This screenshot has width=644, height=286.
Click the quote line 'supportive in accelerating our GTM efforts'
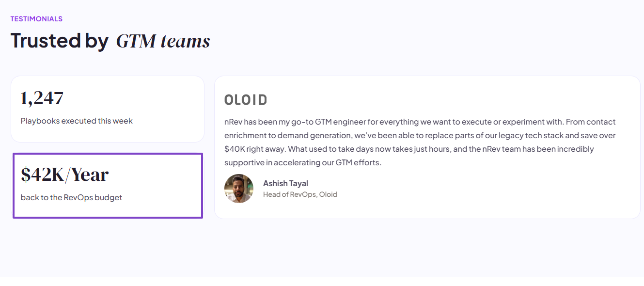coord(303,162)
